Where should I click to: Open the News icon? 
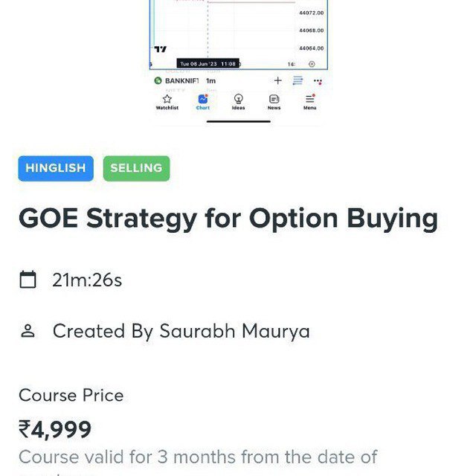pos(274,99)
